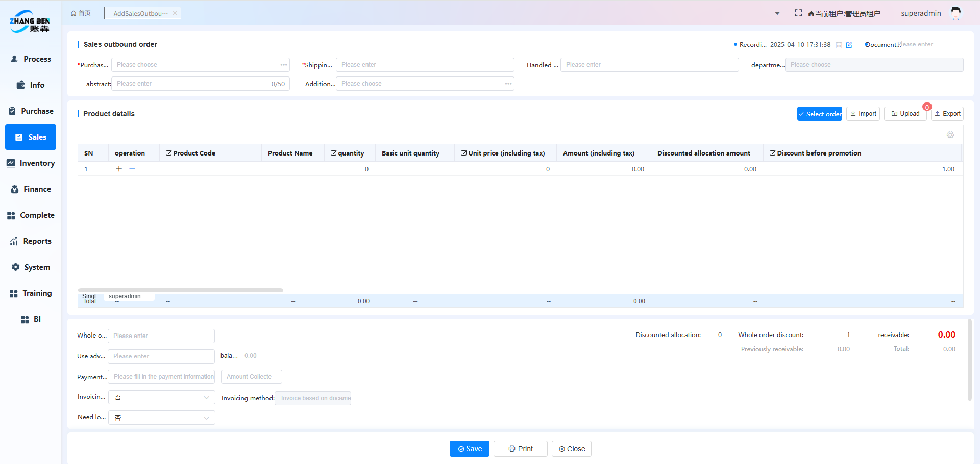Switch to the home page tab

[81, 13]
